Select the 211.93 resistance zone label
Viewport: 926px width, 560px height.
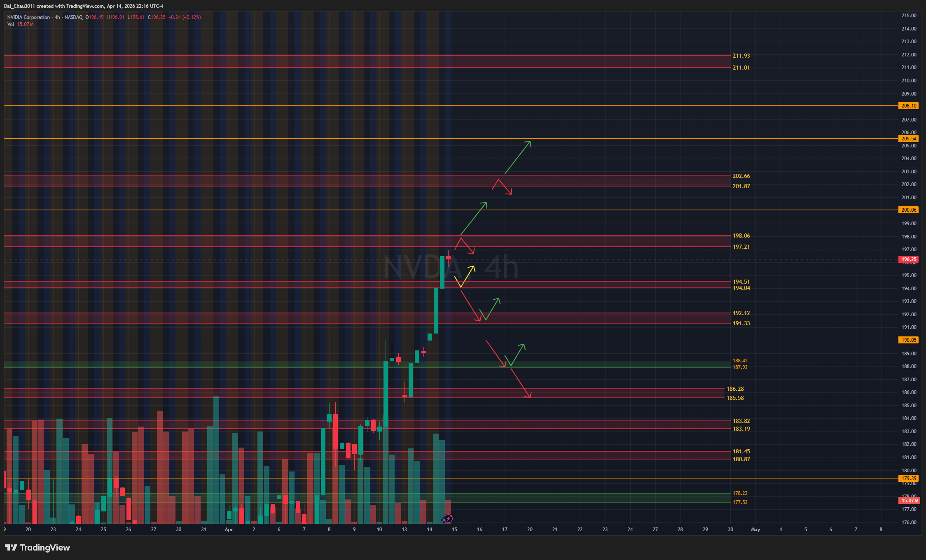pos(741,56)
